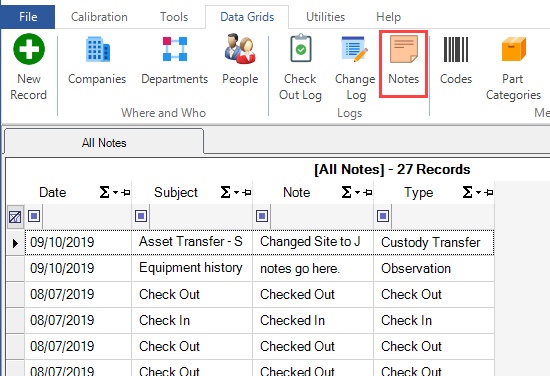This screenshot has height=376, width=550.
Task: Click the Type filter operator icon
Action: (383, 216)
